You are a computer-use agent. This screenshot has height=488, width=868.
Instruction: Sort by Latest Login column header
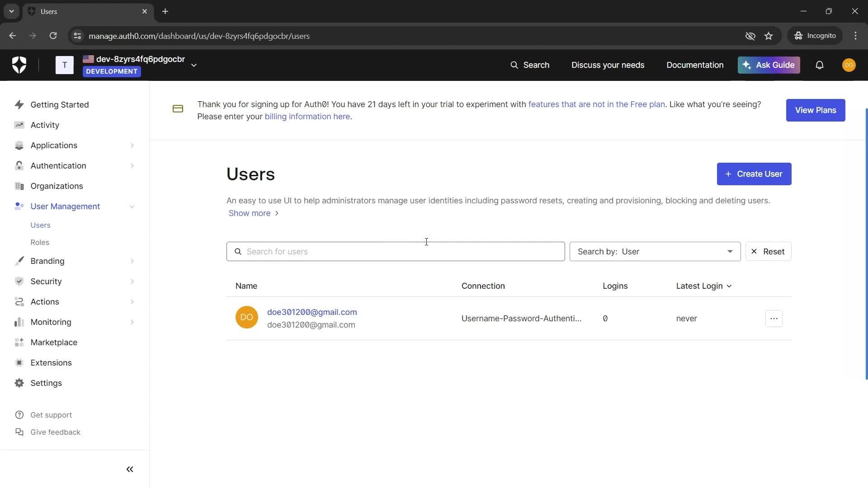tap(703, 286)
